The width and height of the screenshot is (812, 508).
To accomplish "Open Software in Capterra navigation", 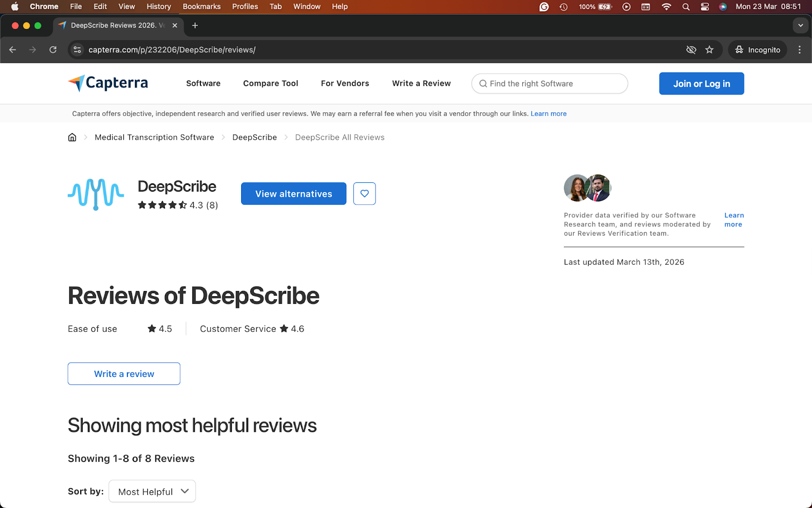I will (x=203, y=83).
